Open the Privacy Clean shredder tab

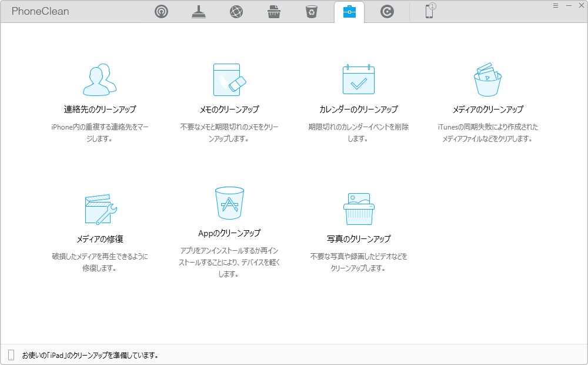[274, 12]
